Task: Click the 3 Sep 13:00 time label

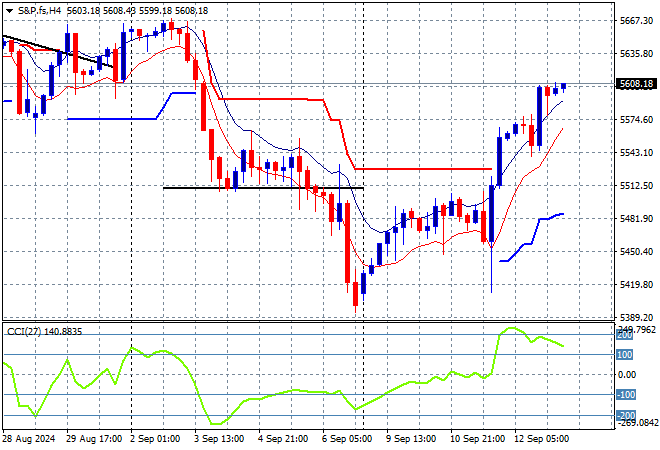Action: click(x=219, y=439)
